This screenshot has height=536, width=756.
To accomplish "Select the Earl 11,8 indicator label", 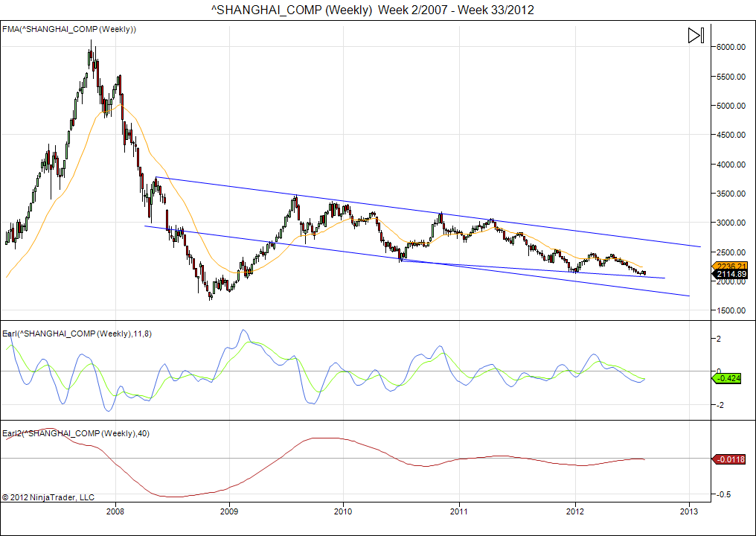I will [76, 333].
